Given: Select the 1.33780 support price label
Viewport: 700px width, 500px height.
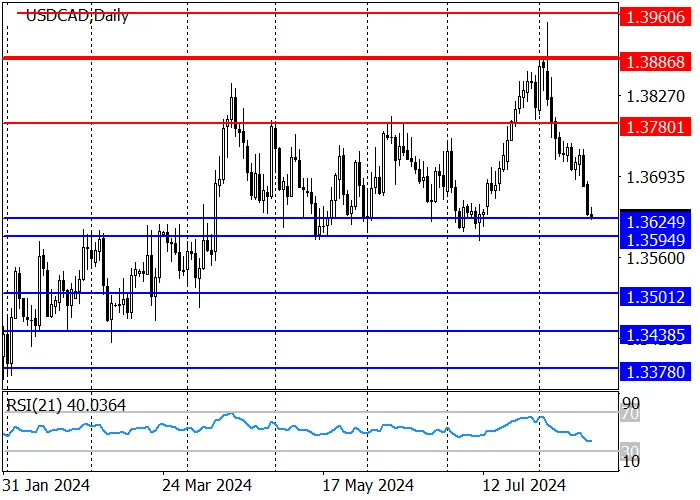Looking at the screenshot, I should (655, 371).
